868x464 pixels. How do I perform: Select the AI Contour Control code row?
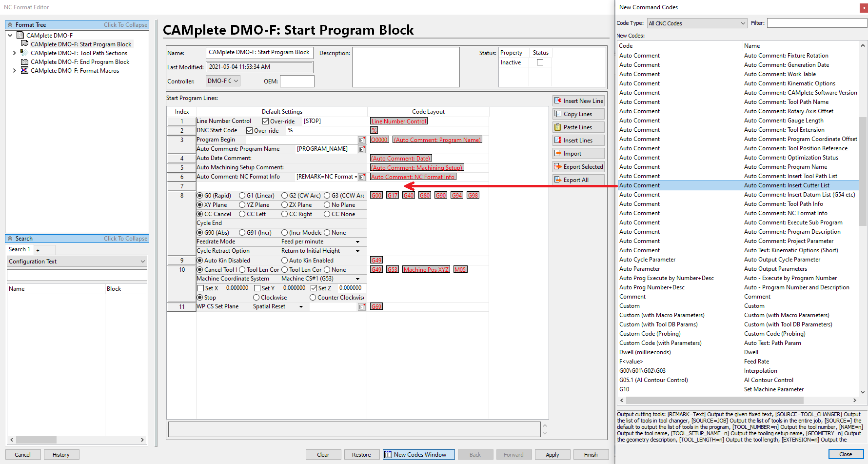pos(738,380)
